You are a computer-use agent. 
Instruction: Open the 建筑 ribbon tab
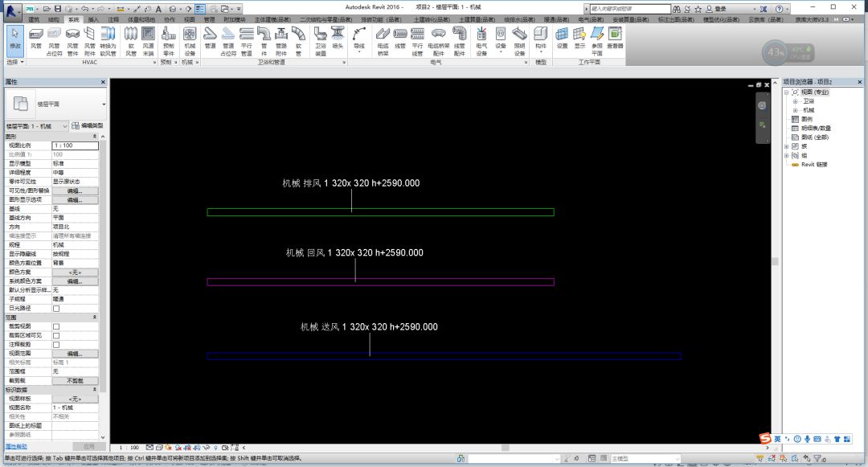34,19
